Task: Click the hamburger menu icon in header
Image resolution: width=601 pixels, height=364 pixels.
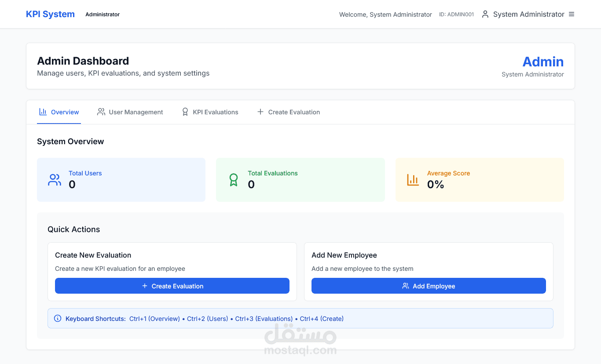Action: [x=572, y=14]
